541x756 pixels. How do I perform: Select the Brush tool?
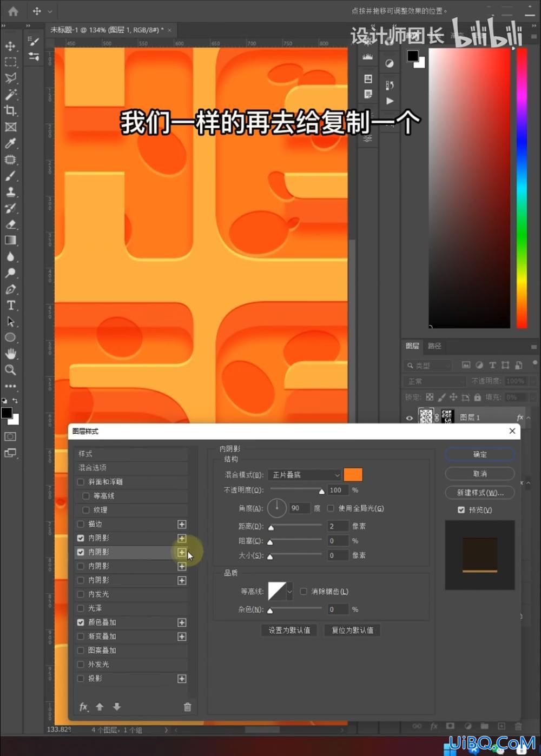click(10, 176)
